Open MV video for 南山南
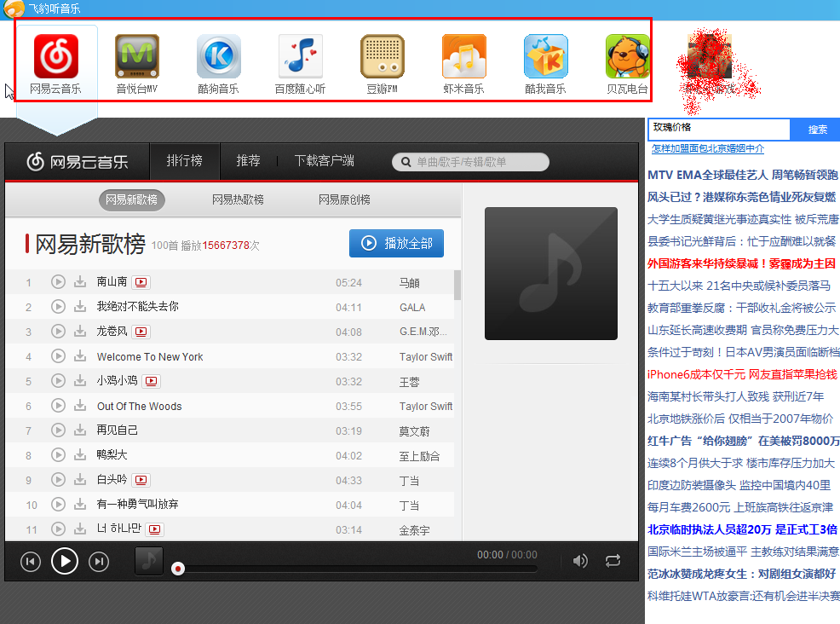Viewport: 840px width, 624px height. click(x=141, y=282)
